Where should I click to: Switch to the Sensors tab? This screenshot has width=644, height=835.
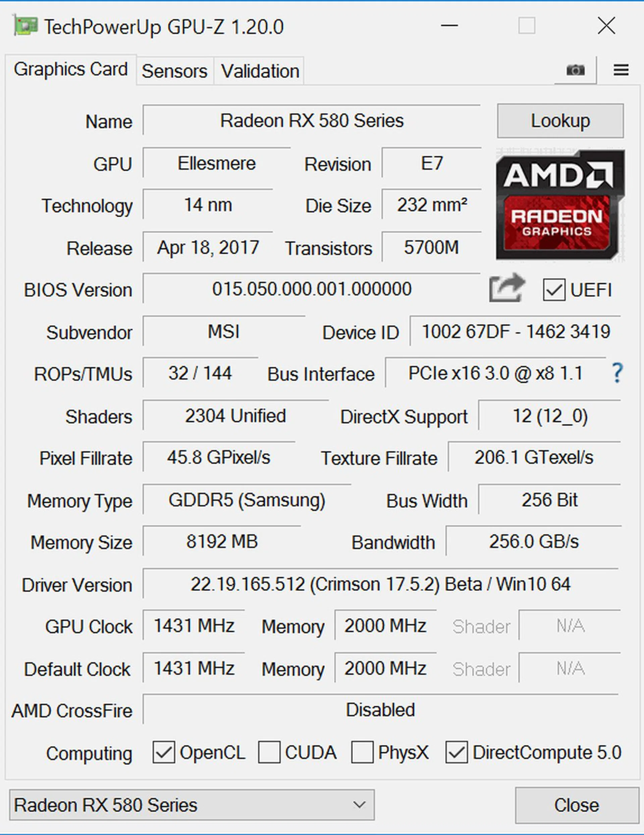coord(175,71)
